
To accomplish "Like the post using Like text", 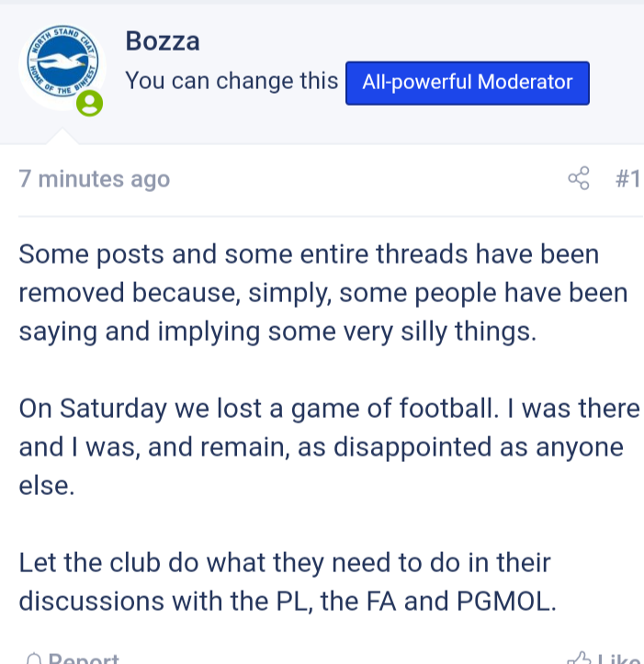I will coord(618,658).
